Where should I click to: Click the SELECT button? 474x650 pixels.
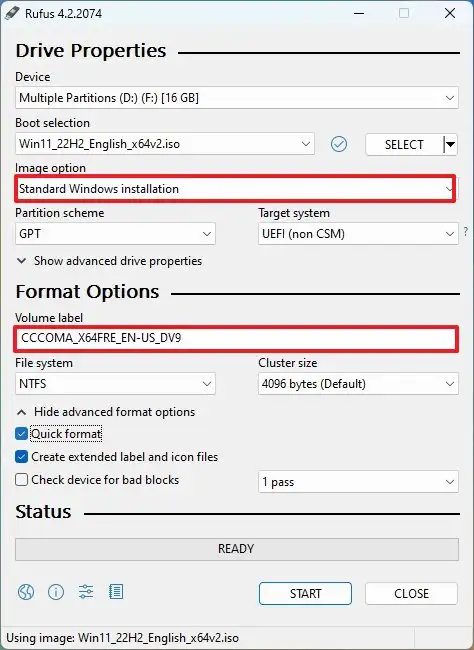coord(404,145)
